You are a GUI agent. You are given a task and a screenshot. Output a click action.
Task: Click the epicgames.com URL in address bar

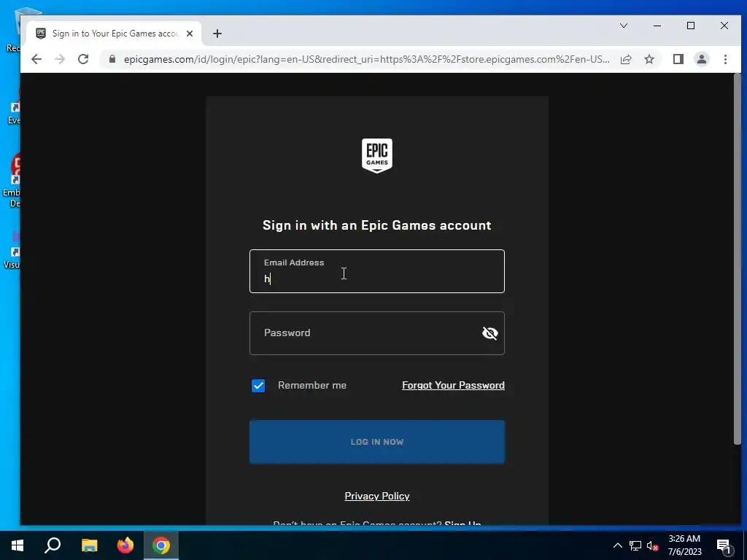click(366, 60)
